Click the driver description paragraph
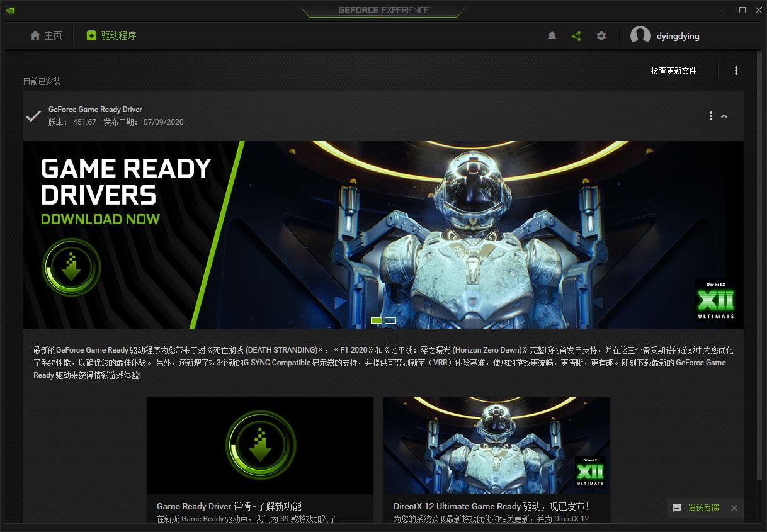Screen dimensions: 767x532 point(383,363)
